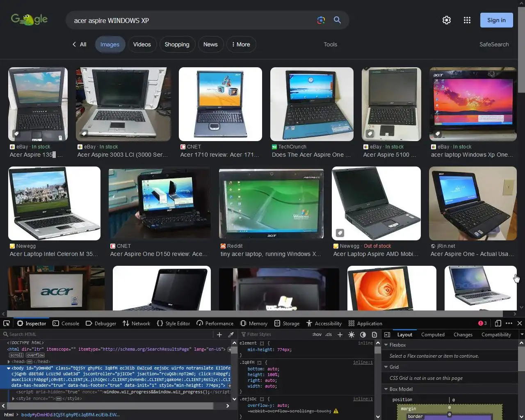Image resolution: width=525 pixels, height=420 pixels.
Task: Open the Style Editor tab
Action: pyautogui.click(x=173, y=323)
